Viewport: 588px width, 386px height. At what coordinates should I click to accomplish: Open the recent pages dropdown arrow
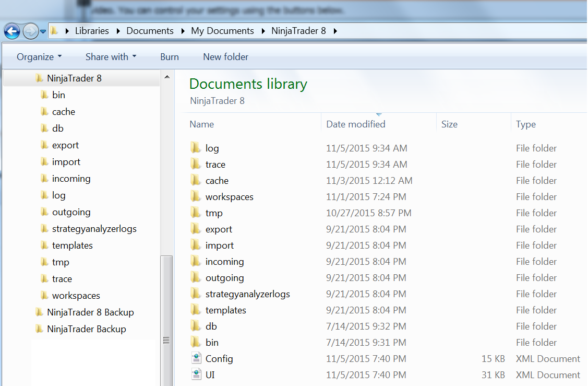click(x=43, y=31)
